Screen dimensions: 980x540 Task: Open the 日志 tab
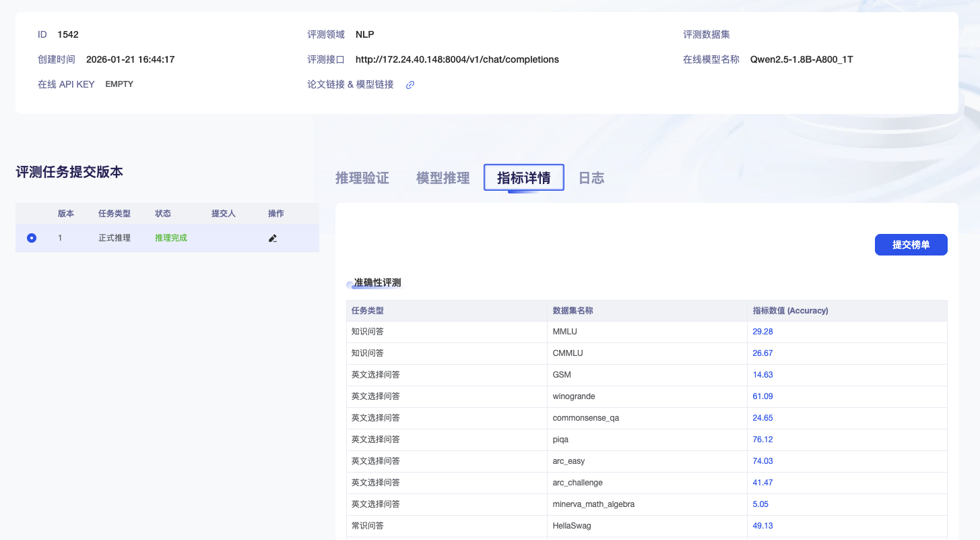pos(591,177)
